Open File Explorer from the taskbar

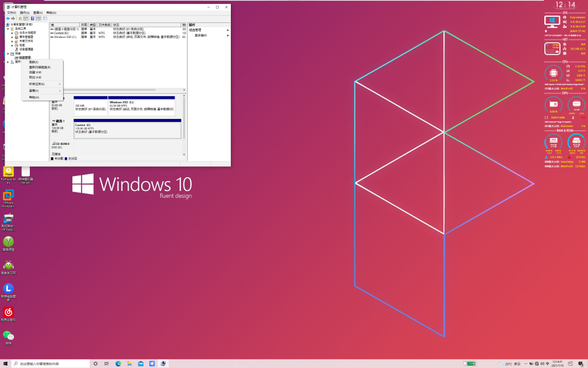point(129,363)
